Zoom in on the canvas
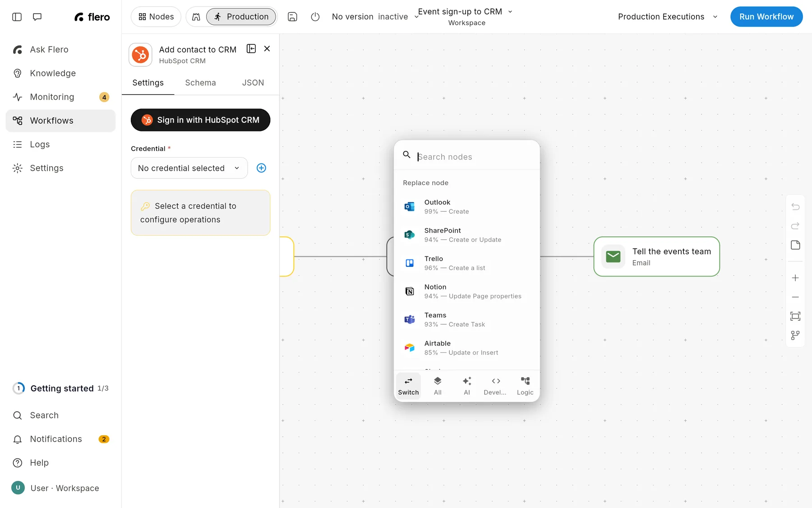This screenshot has height=508, width=812. coord(795,278)
